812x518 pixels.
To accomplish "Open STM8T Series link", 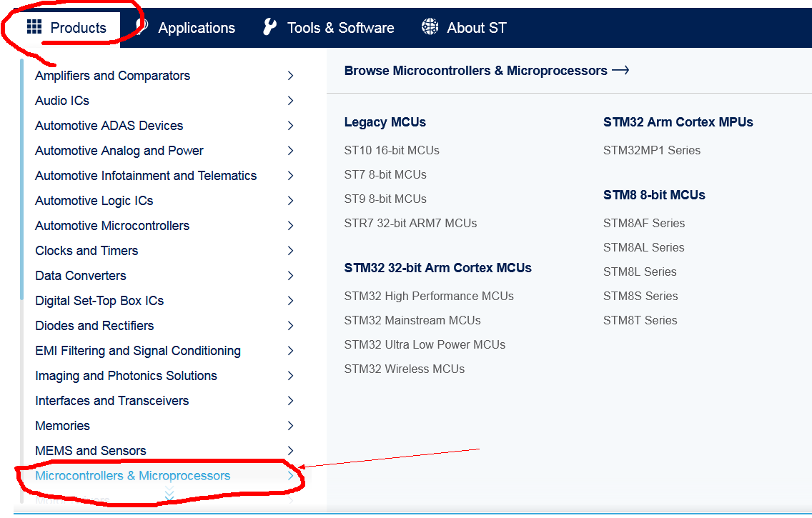I will coord(640,320).
